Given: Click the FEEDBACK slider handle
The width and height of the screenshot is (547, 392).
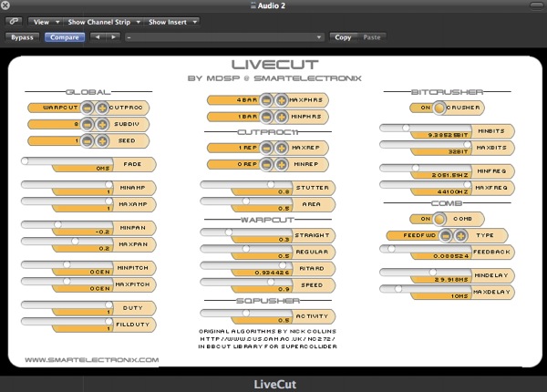Looking at the screenshot, I should [x=391, y=249].
